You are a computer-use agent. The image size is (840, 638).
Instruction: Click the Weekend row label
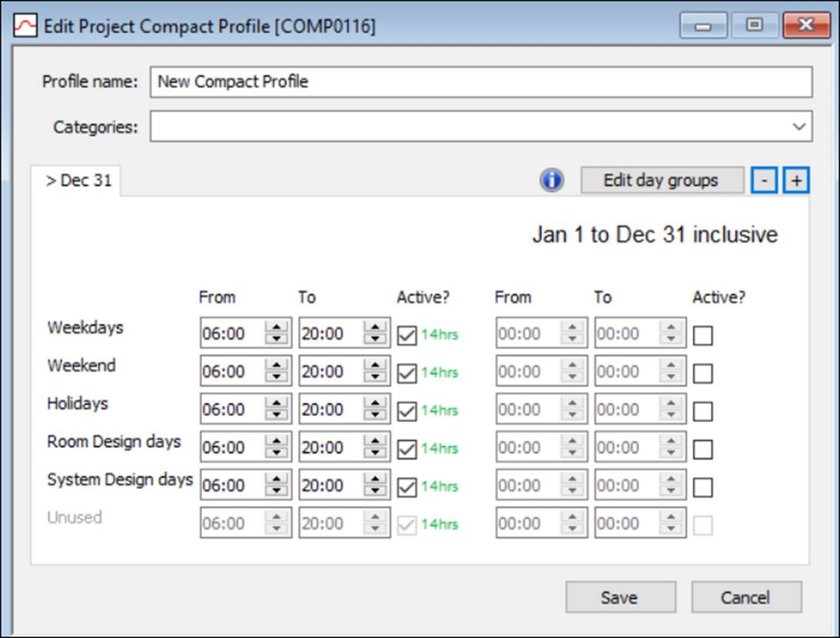click(81, 365)
